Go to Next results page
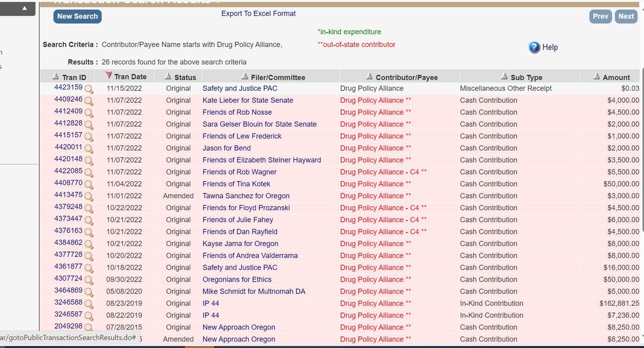The height and width of the screenshot is (348, 644). coord(626,17)
